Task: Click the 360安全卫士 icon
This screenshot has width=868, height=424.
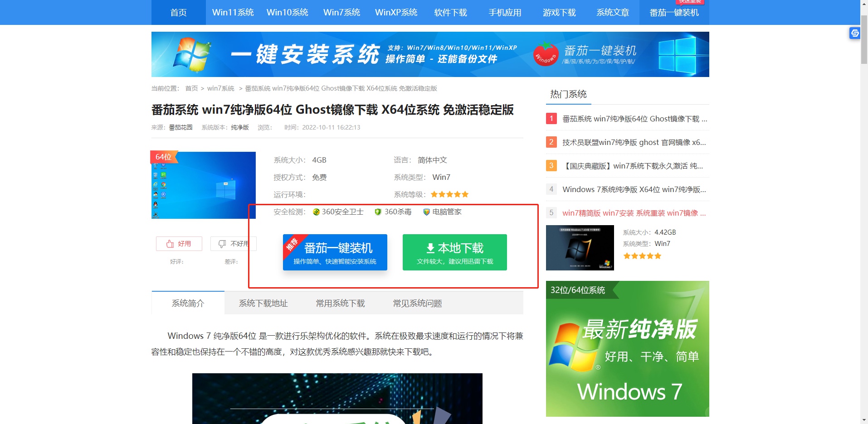Action: coord(316,212)
